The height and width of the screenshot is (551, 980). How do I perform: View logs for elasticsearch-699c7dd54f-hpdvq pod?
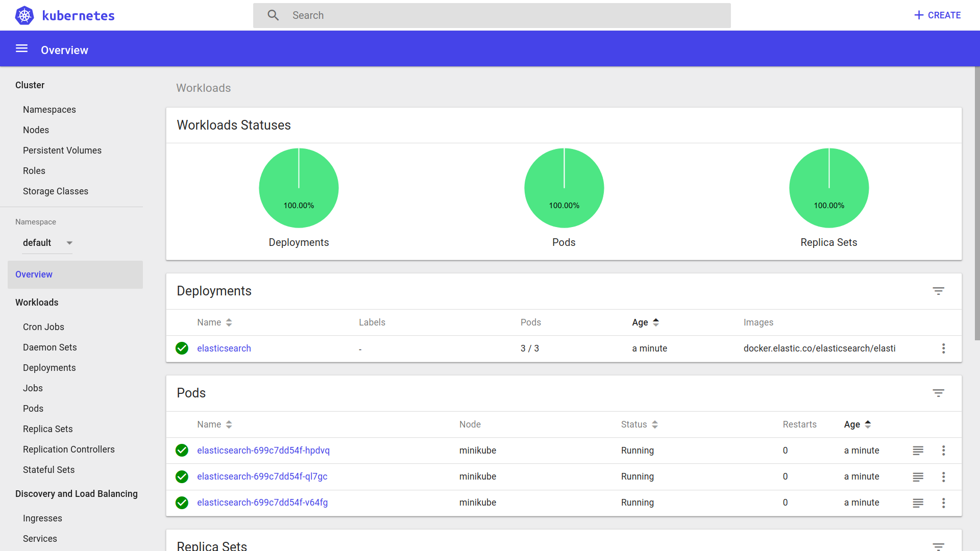pos(918,450)
